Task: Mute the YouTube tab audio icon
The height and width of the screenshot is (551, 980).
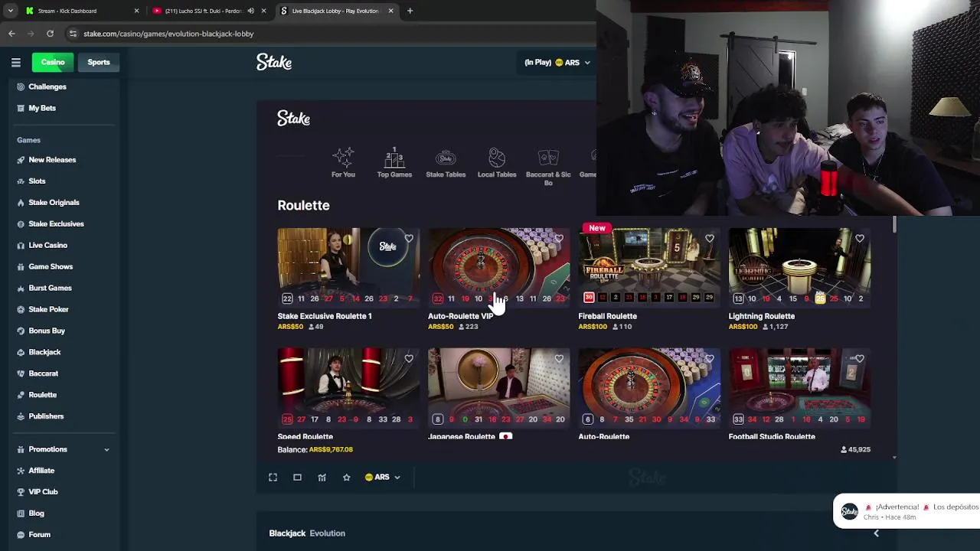Action: click(x=250, y=11)
